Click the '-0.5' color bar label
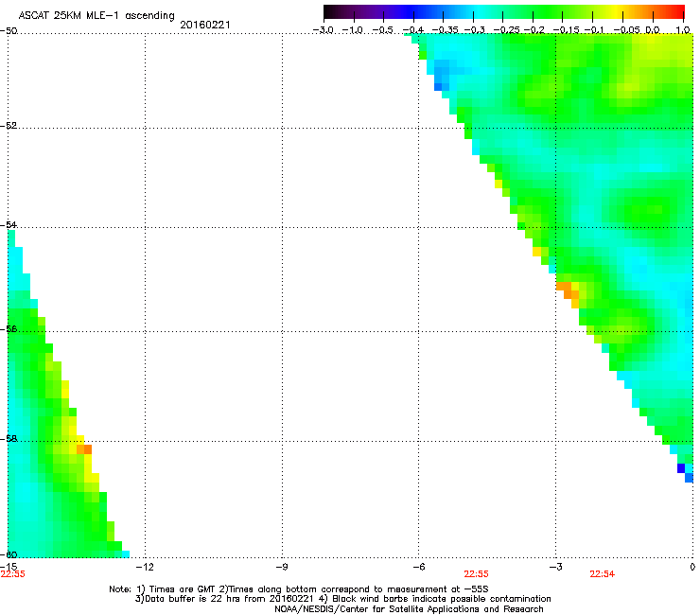This screenshot has height=615, width=700. [x=382, y=30]
